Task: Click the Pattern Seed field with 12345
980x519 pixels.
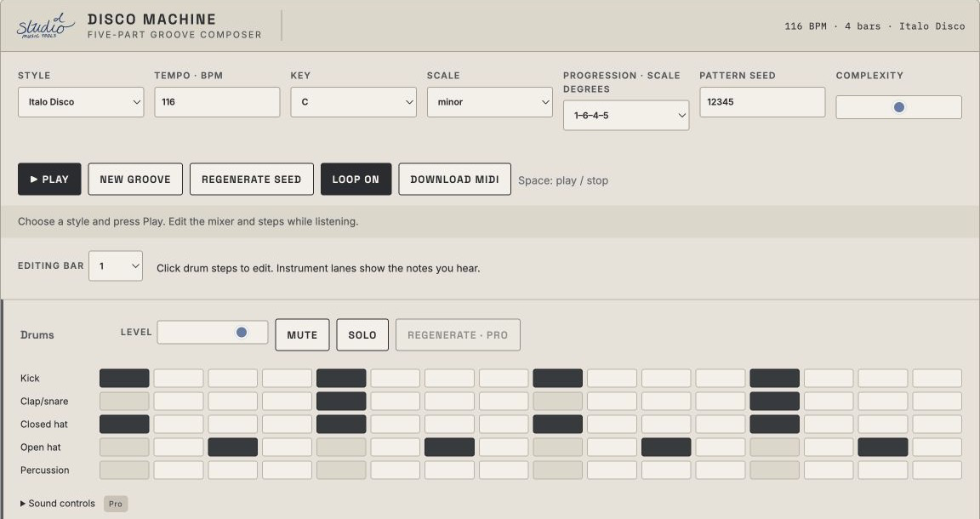Action: [x=762, y=102]
